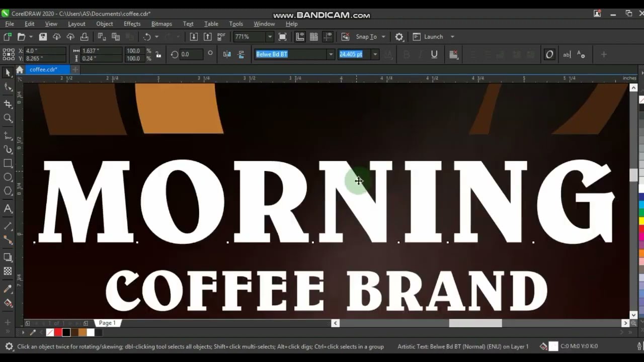Viewport: 644px width, 362px height.
Task: Select the Crop tool
Action: click(8, 104)
